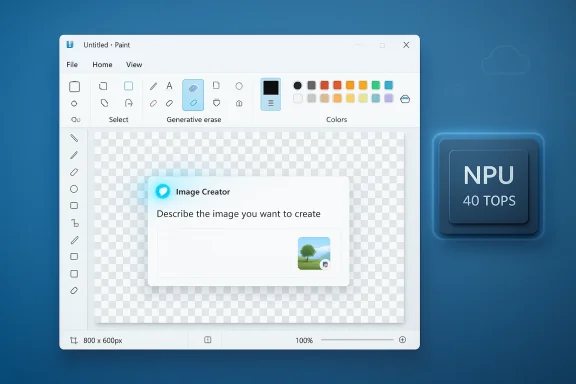Select the diagonal line tool in left sidebar

[x=74, y=138]
